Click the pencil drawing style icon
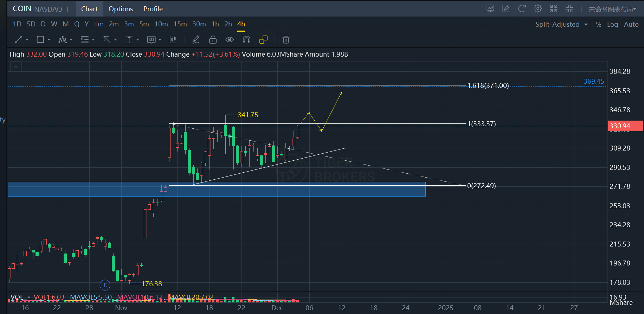 click(x=196, y=40)
